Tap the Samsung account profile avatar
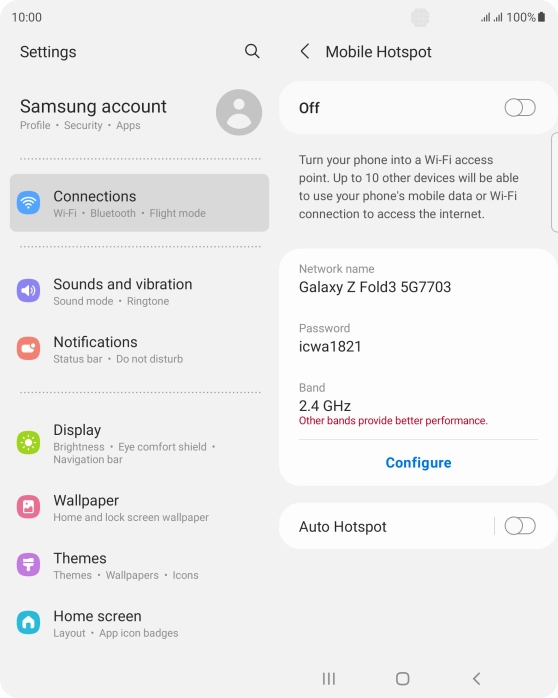Viewport: 558px width, 698px height. click(x=239, y=112)
